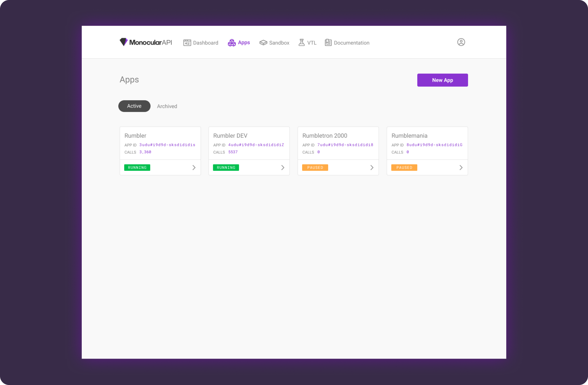Click the New App button
Screen dimensions: 588x385
coord(443,80)
